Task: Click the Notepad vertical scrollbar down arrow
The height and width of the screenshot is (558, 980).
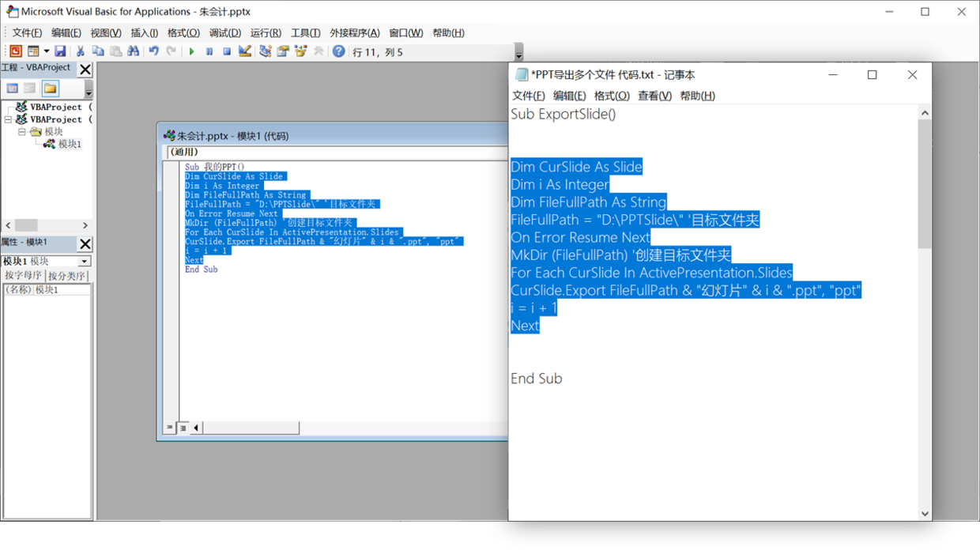Action: 925,513
